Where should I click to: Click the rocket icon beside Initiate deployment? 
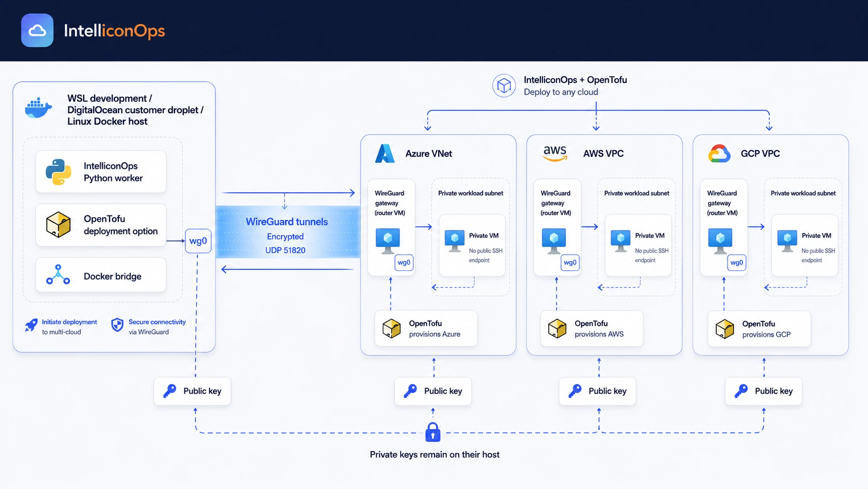(31, 326)
